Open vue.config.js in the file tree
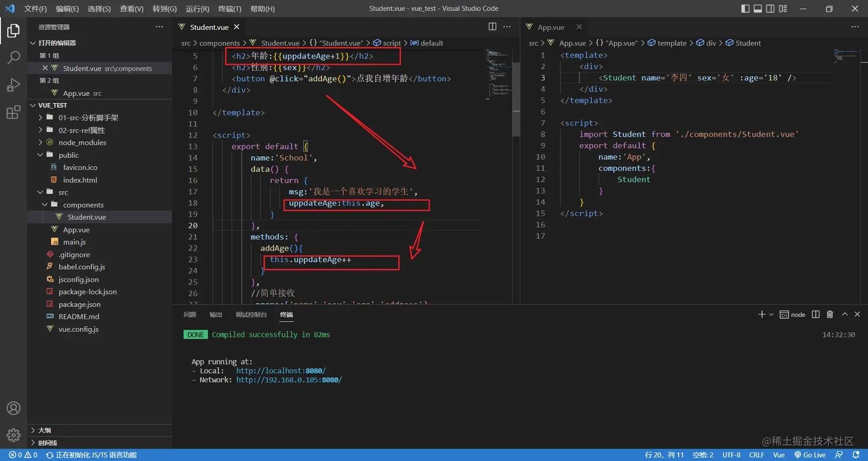This screenshot has width=868, height=461. coord(79,329)
